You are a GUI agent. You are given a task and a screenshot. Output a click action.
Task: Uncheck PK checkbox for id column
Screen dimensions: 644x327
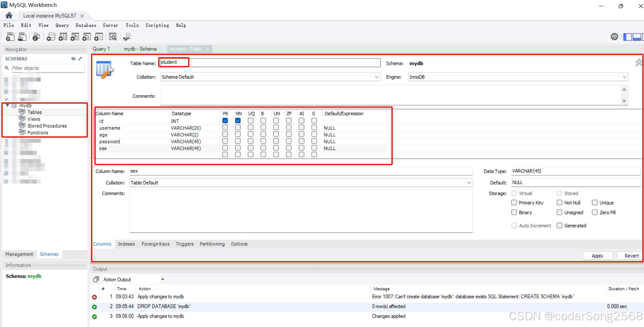[225, 121]
